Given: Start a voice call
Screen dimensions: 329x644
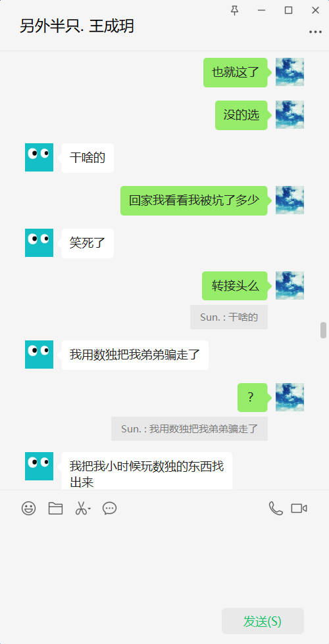Looking at the screenshot, I should click(276, 509).
